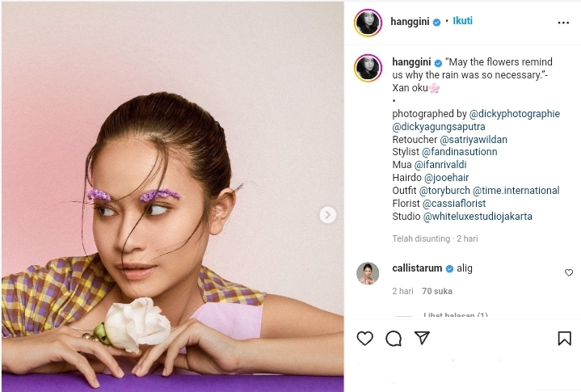
Task: Like the post with the heart icon
Action: [364, 339]
